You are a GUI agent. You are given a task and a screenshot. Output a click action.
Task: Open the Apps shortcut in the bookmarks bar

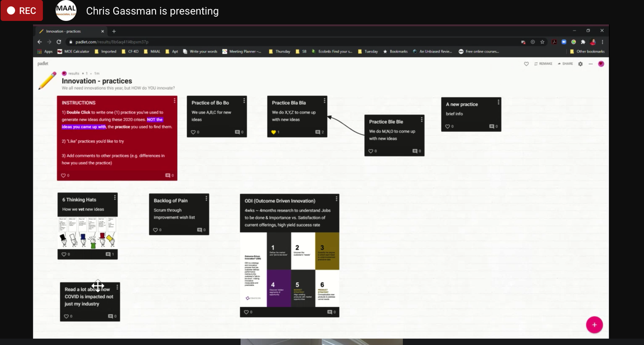click(x=45, y=52)
